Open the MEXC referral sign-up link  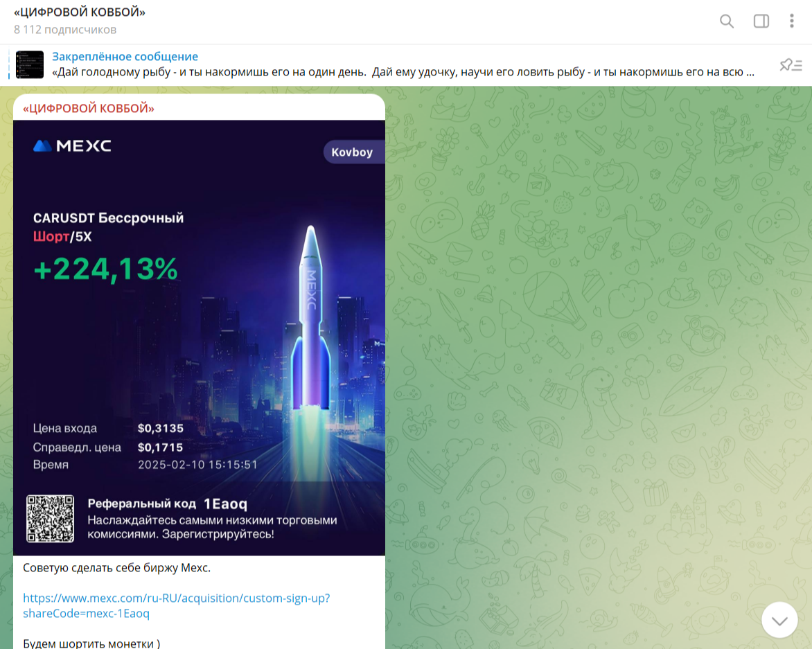tap(176, 605)
